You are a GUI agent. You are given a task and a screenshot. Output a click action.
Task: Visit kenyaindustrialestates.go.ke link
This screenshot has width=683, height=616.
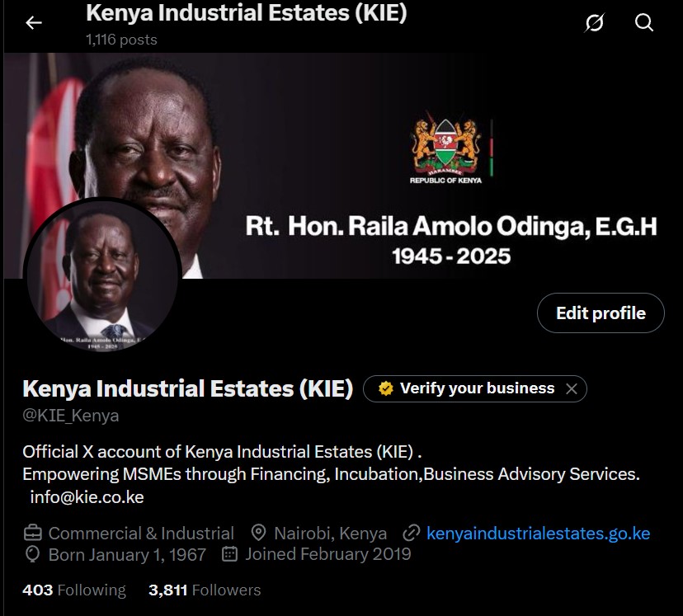[538, 534]
